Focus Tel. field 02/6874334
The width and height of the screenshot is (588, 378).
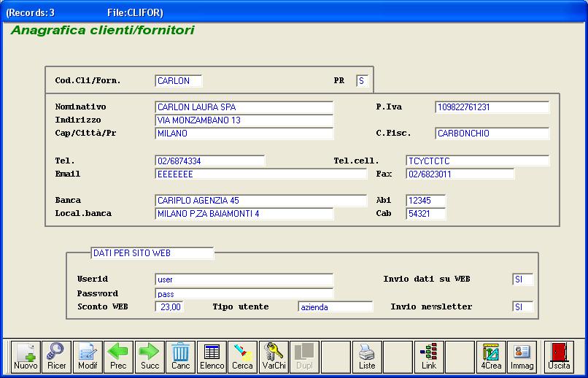209,161
